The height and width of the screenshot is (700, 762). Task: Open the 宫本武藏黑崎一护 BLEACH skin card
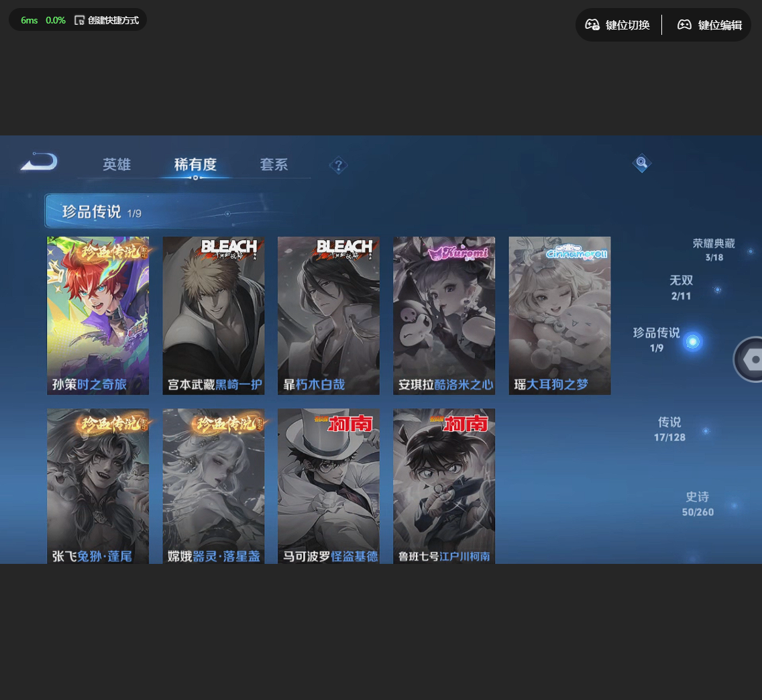(x=213, y=315)
